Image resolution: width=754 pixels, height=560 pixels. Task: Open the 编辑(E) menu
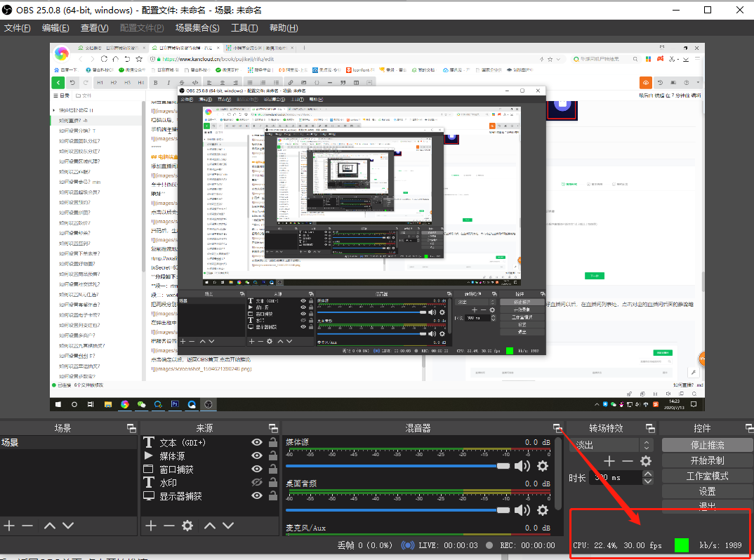point(55,28)
